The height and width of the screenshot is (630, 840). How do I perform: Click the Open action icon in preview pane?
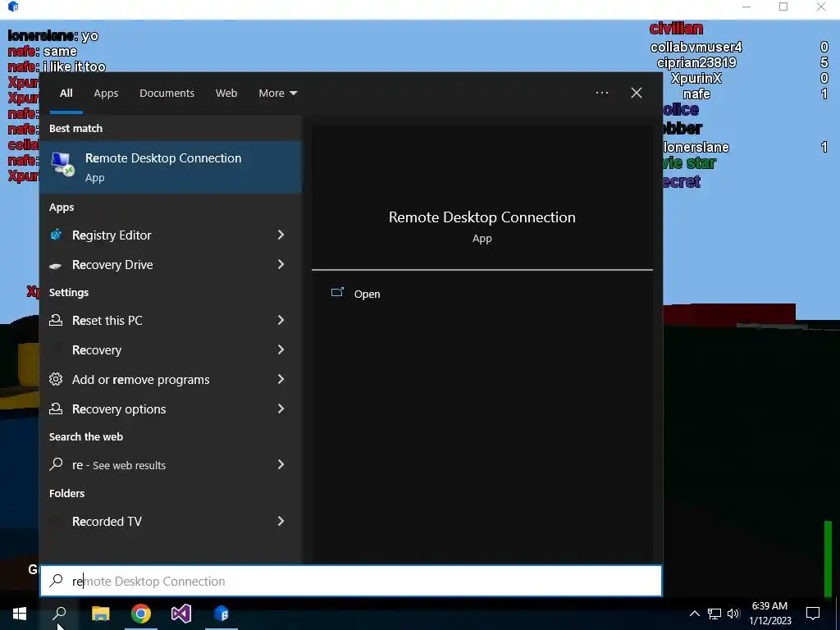point(337,293)
